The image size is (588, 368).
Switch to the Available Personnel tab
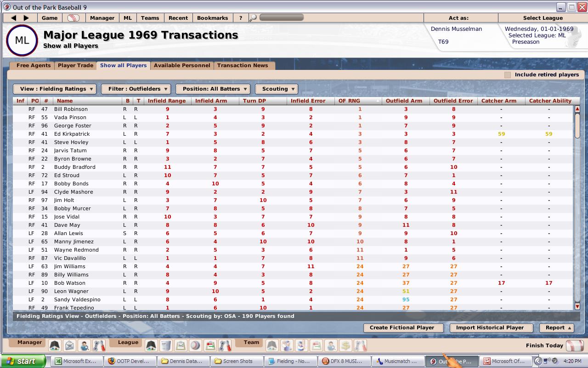click(x=182, y=65)
